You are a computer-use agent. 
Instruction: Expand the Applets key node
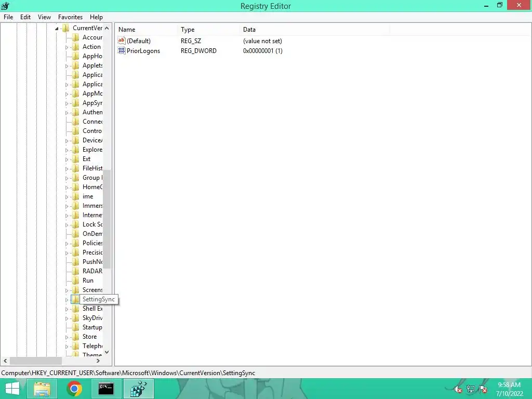66,66
